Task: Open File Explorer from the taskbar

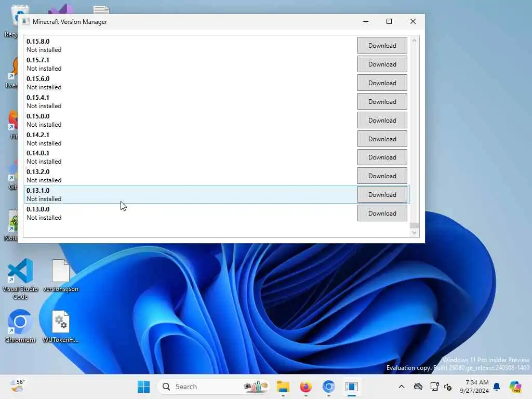Action: click(283, 387)
